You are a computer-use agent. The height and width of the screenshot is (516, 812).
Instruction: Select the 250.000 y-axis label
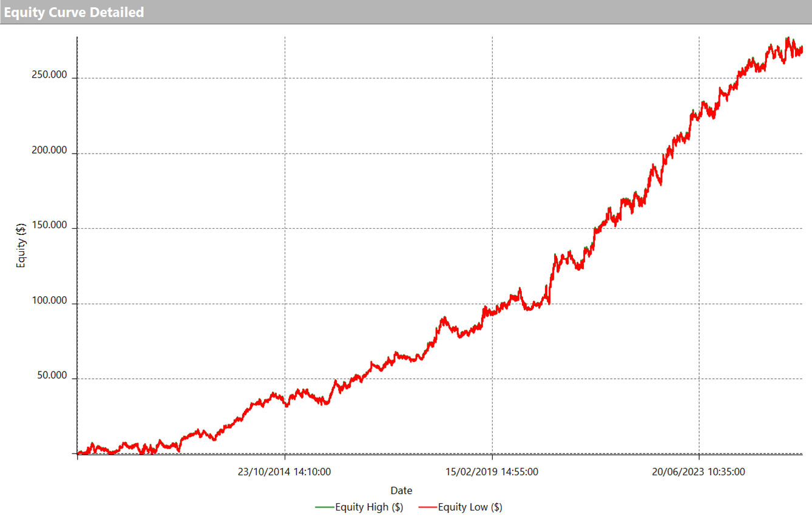pos(49,78)
